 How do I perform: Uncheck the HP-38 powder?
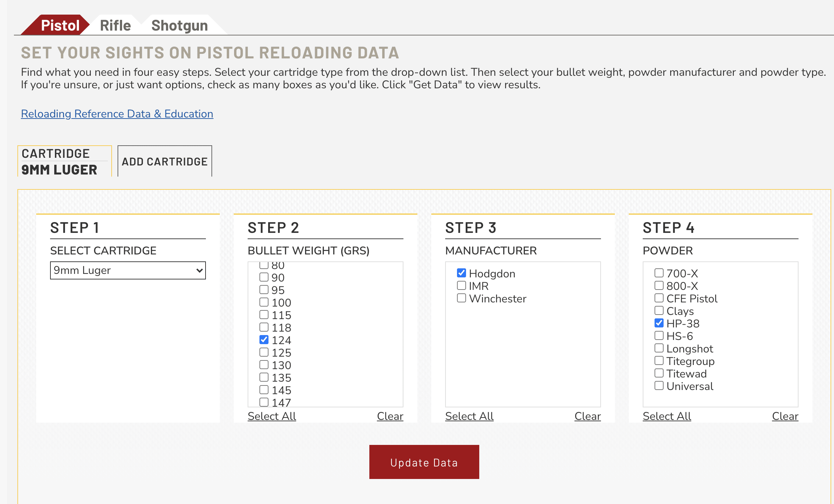tap(659, 323)
